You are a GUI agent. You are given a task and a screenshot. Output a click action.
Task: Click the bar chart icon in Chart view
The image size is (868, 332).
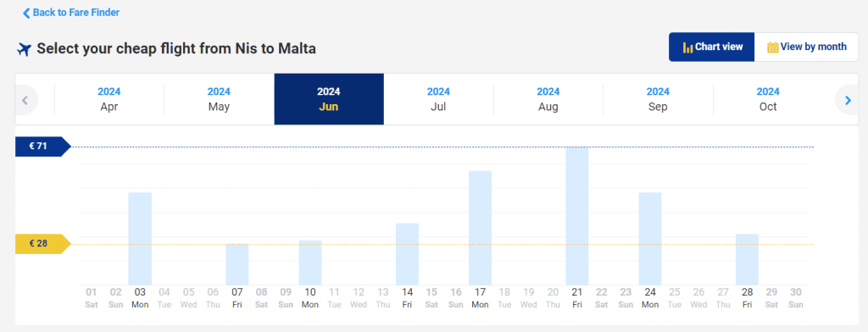(x=687, y=47)
